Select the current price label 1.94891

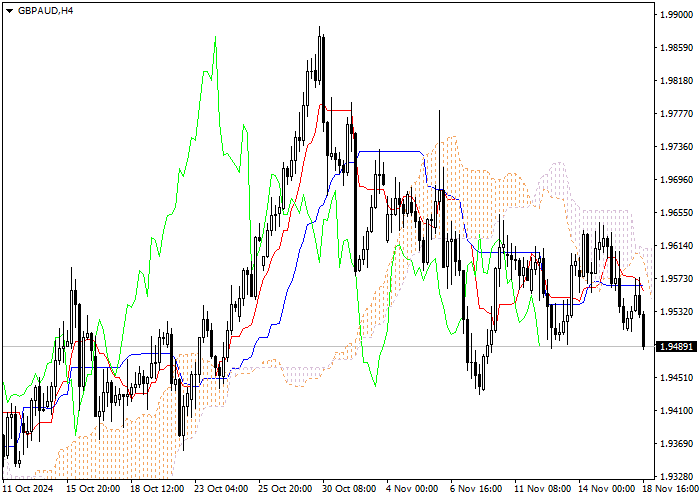(677, 346)
